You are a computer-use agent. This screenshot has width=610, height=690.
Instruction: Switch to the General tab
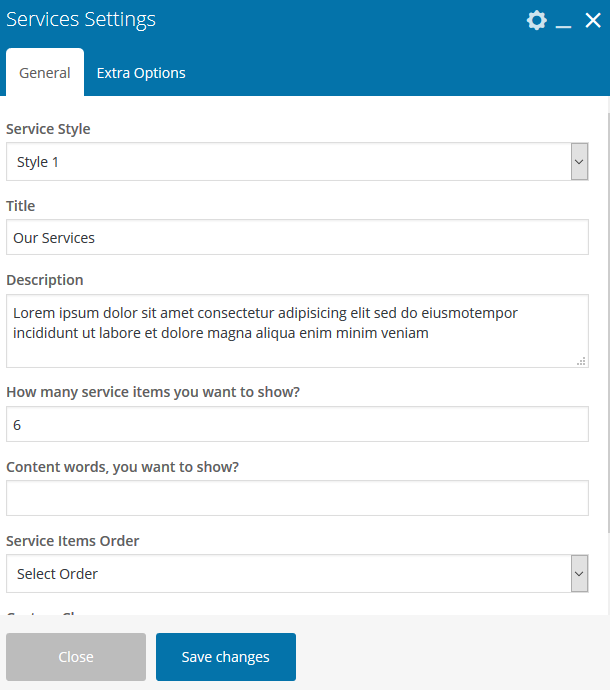coord(45,73)
